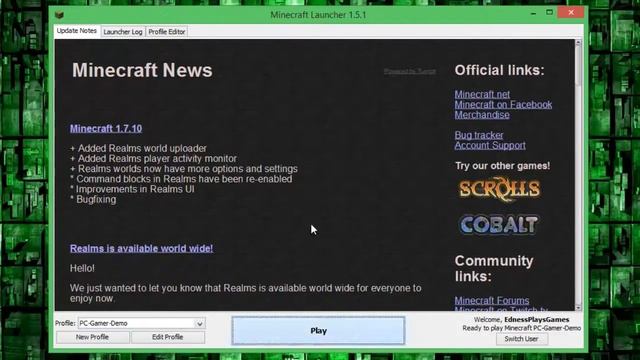Viewport: 640px width, 360px height.
Task: Launch the game with Play button
Action: pyautogui.click(x=318, y=331)
